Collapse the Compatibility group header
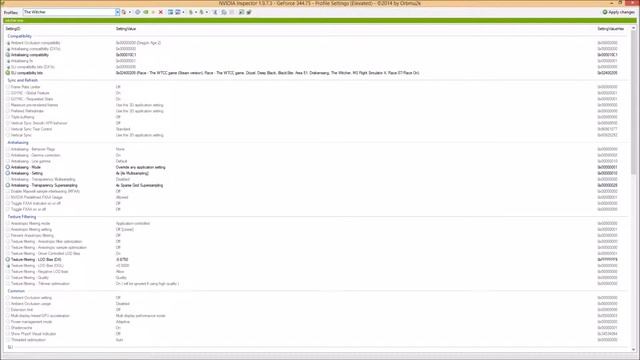Viewport: 640px width, 360px height. coord(19,36)
